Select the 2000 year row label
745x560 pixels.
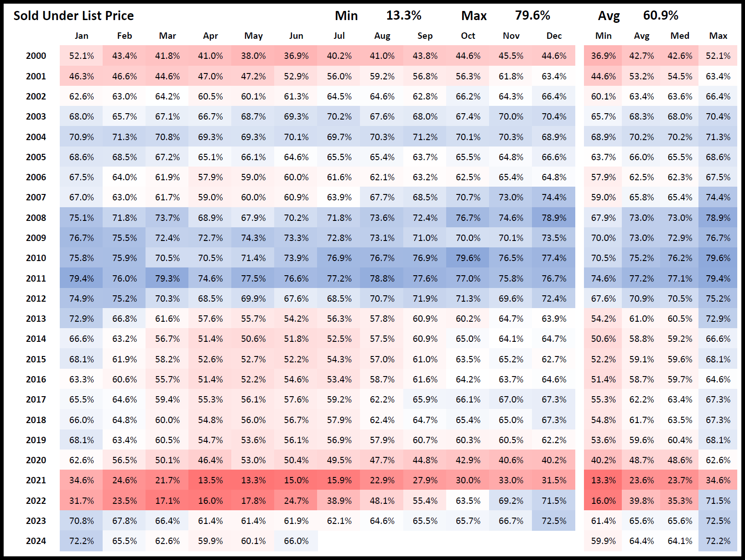tap(36, 56)
